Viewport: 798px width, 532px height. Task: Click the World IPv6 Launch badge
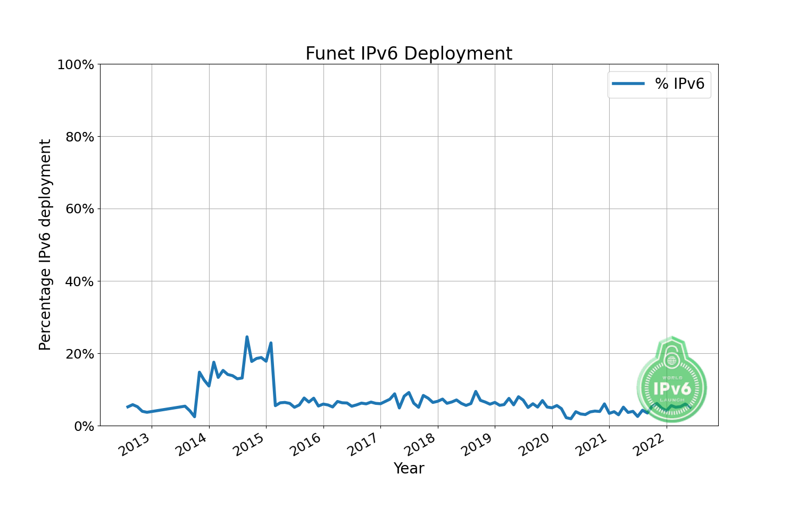(671, 380)
